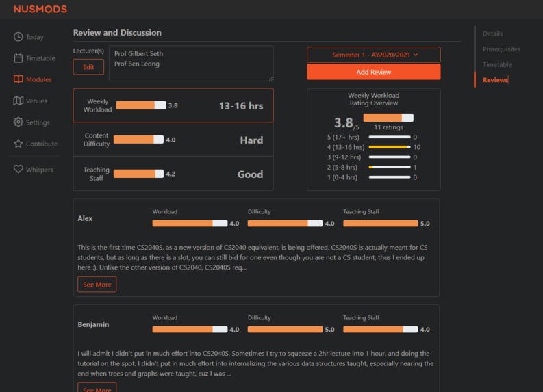Image resolution: width=543 pixels, height=392 pixels.
Task: Jump to Details section in right nav
Action: 492,34
